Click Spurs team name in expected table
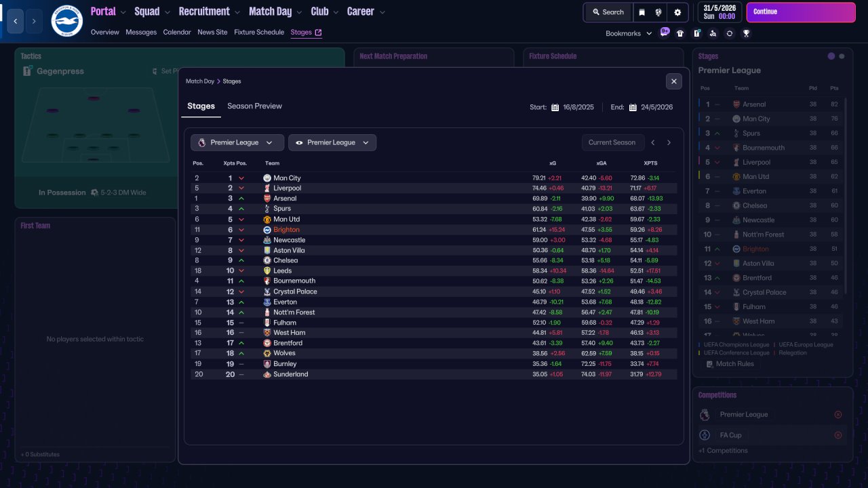Image resolution: width=868 pixels, height=488 pixels. (282, 209)
